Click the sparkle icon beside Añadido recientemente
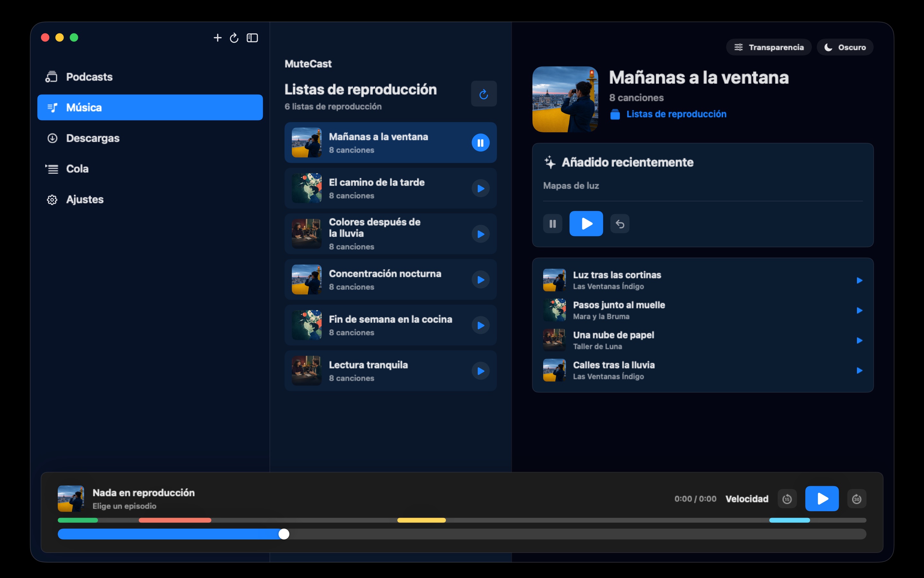 pos(550,162)
